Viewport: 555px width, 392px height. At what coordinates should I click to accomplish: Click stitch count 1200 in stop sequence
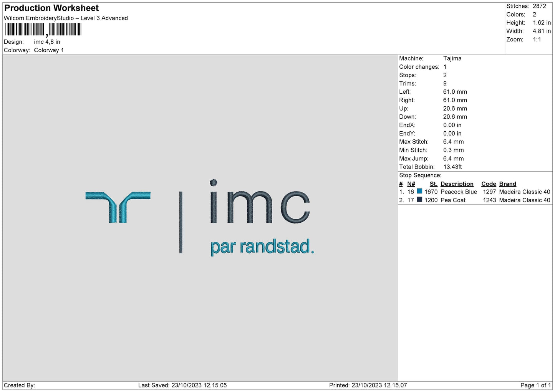click(x=431, y=200)
